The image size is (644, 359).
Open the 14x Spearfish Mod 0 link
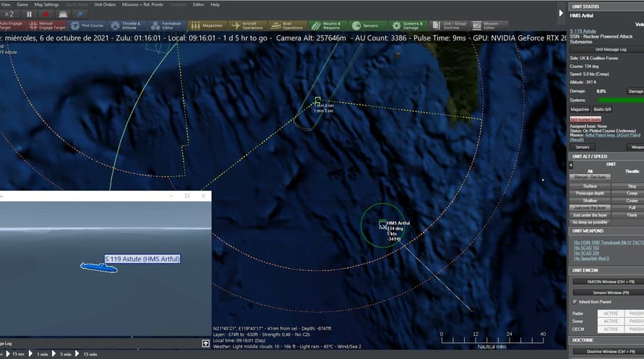click(591, 259)
